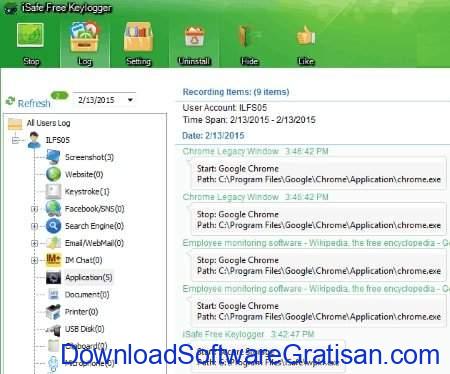Open the USB Disk(0) log item
Image resolution: width=450 pixels, height=374 pixels.
(x=75, y=329)
